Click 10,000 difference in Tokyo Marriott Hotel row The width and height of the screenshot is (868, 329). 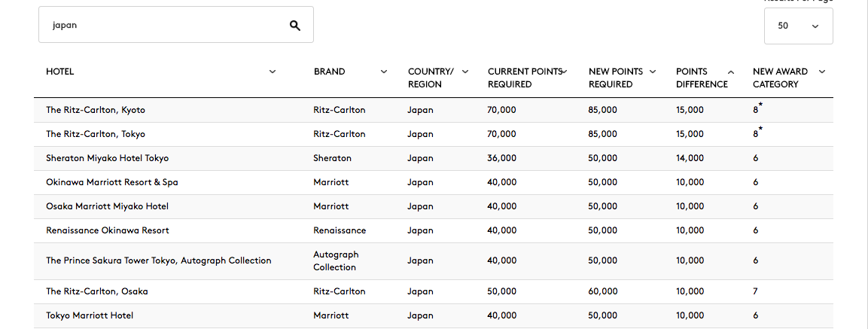pyautogui.click(x=690, y=315)
